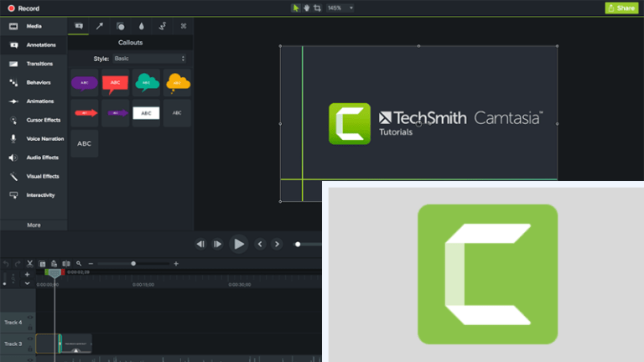Toggle Track 4 visibility eye
This screenshot has width=644, height=362.
(x=30, y=318)
